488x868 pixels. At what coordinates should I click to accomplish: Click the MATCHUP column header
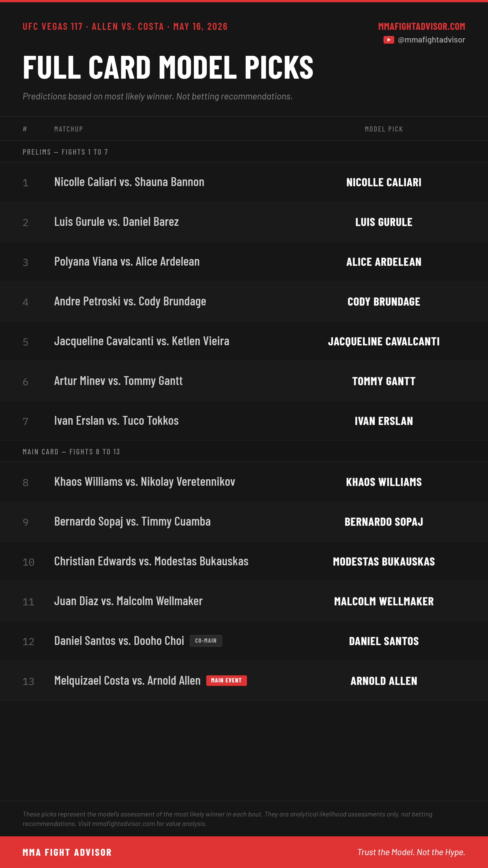(x=69, y=129)
